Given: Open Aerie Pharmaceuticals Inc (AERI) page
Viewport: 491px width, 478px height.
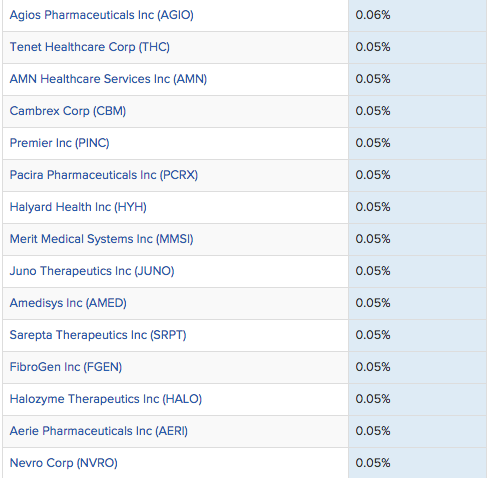Looking at the screenshot, I should pyautogui.click(x=99, y=431).
